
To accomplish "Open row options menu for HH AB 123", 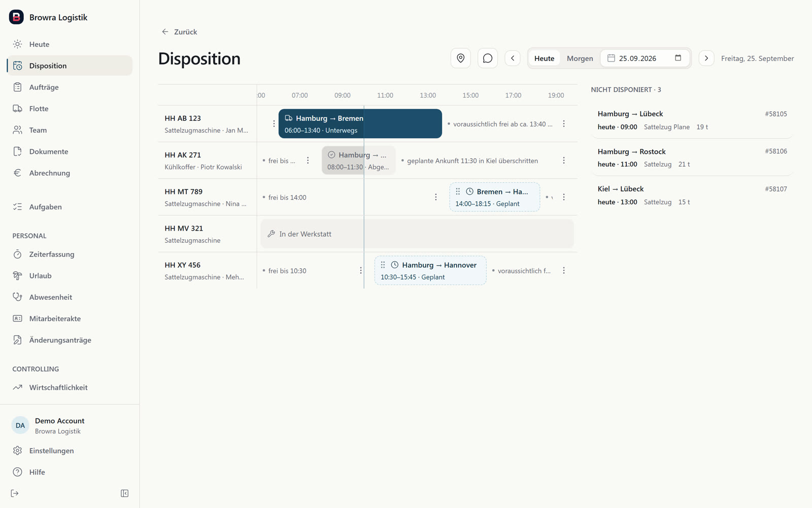I will coord(563,124).
